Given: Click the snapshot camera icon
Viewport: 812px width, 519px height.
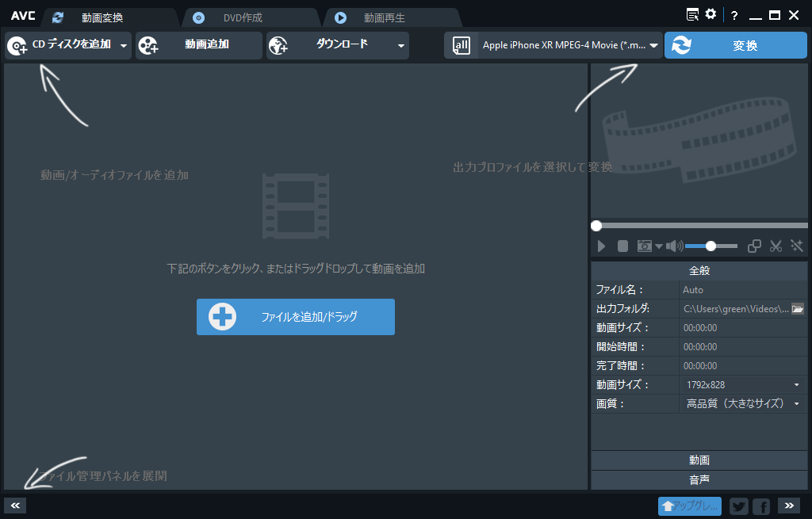Looking at the screenshot, I should pos(645,246).
